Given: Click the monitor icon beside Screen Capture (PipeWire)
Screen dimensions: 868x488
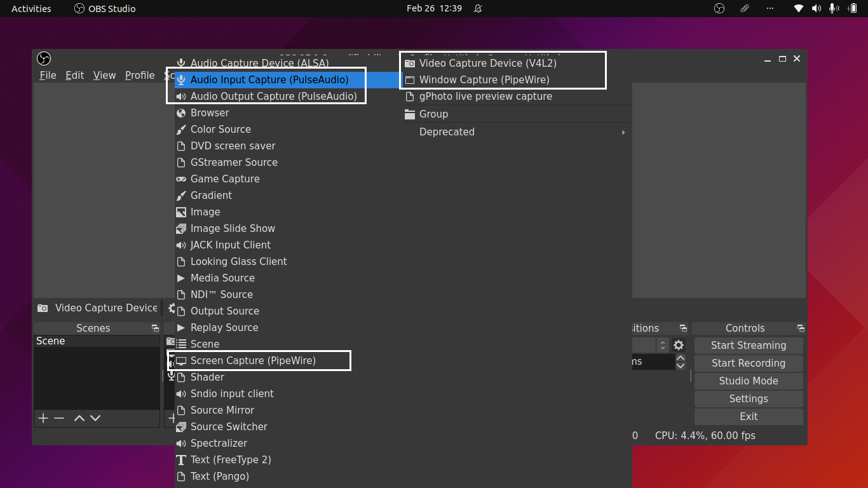Looking at the screenshot, I should click(x=181, y=361).
